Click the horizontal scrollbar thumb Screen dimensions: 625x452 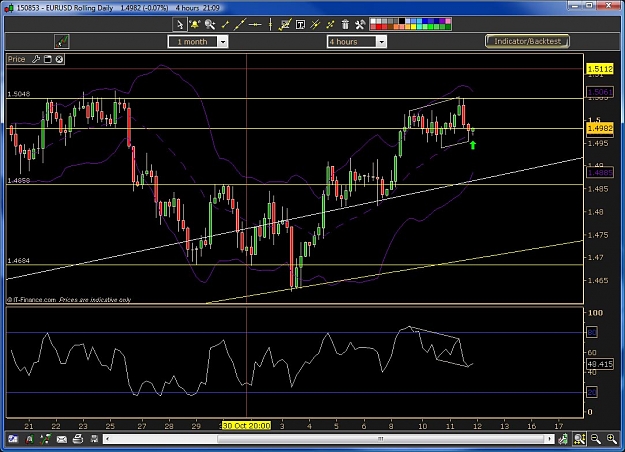[x=381, y=439]
